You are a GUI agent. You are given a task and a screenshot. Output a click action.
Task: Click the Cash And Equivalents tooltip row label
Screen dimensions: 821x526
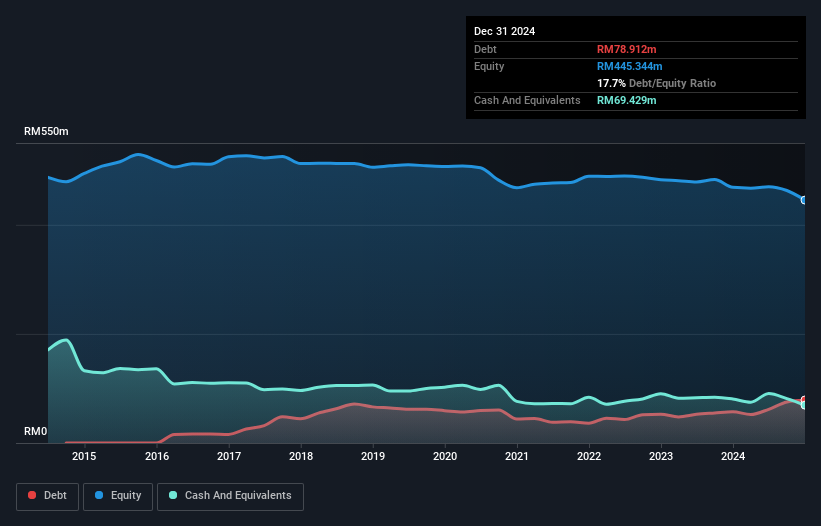[x=527, y=100]
